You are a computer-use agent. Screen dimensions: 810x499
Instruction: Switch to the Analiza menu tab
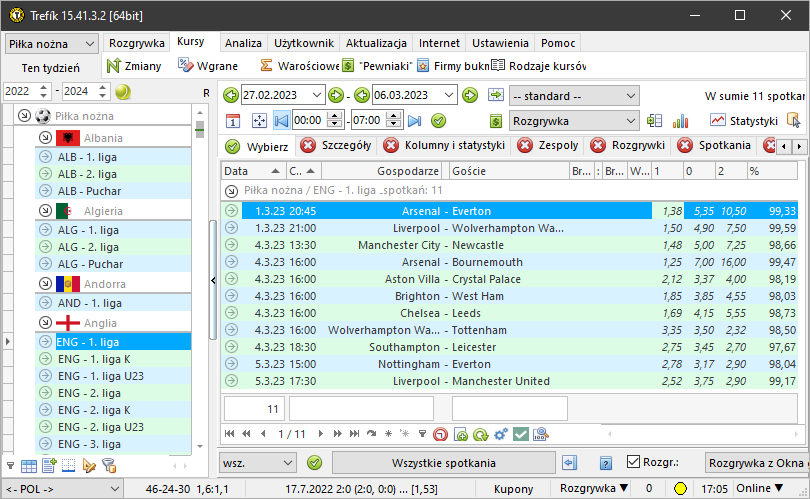point(243,44)
